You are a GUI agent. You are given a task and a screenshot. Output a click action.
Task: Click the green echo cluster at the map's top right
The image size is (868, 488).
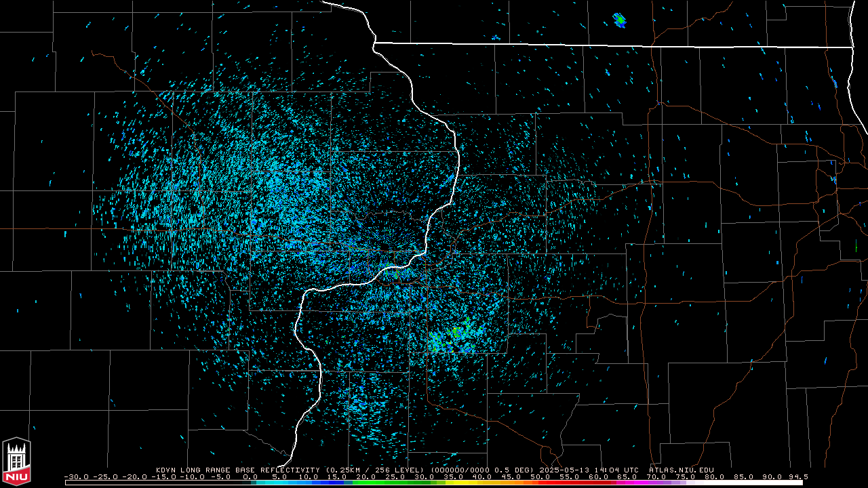pos(619,20)
